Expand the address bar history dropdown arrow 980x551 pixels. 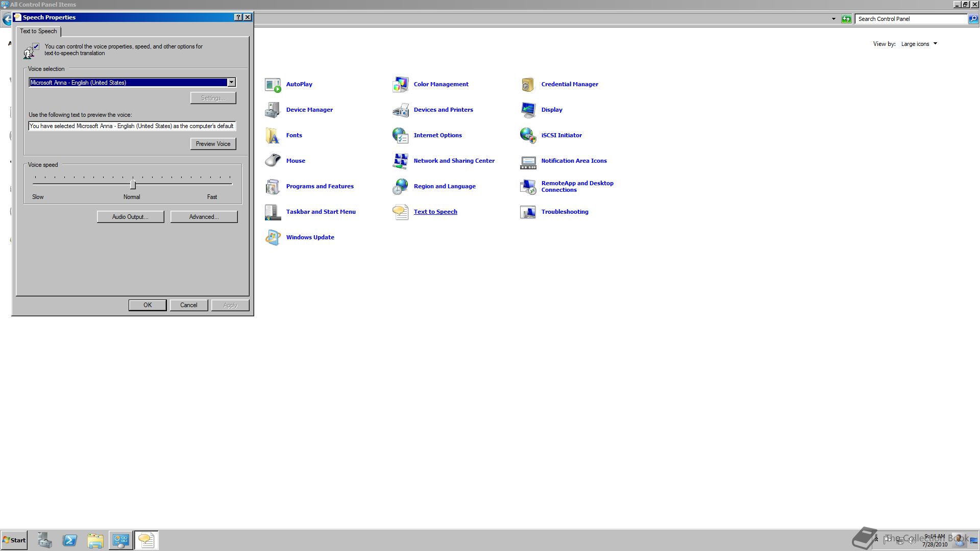tap(834, 19)
